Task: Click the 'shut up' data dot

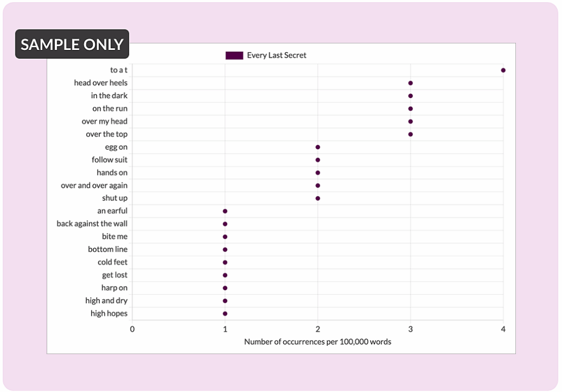Action: [x=318, y=198]
